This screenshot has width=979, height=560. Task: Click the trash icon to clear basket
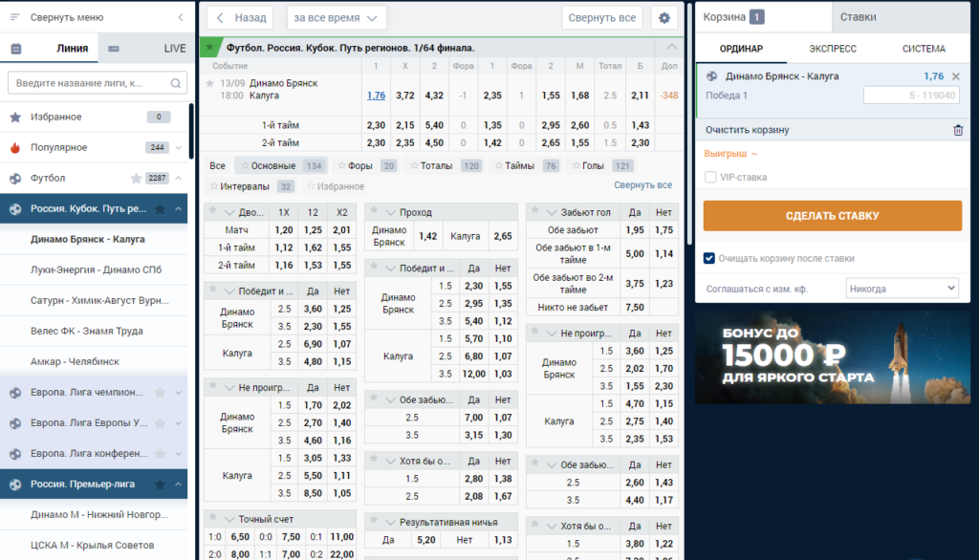(x=958, y=130)
